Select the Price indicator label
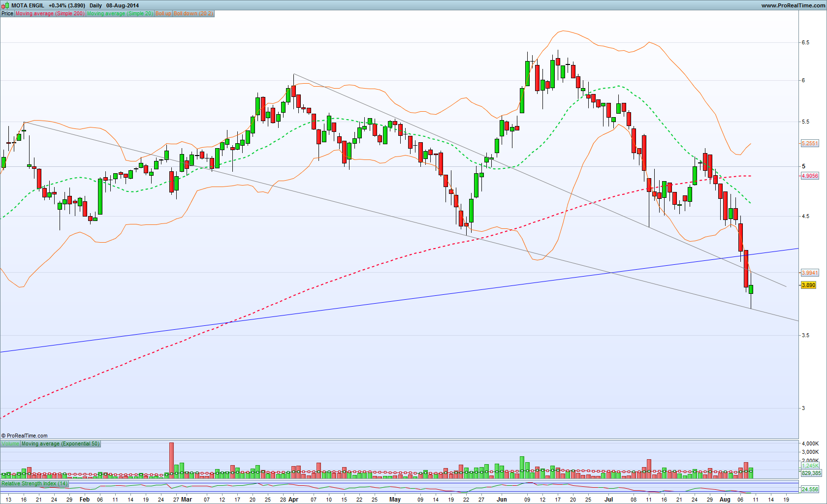Screen dimensions: 827x504 click(x=7, y=13)
